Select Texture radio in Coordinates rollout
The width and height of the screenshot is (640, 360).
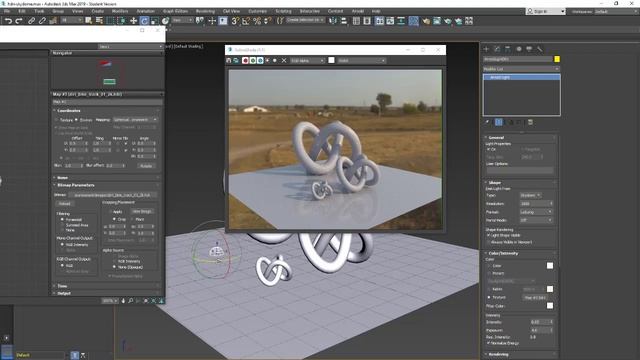(x=57, y=120)
